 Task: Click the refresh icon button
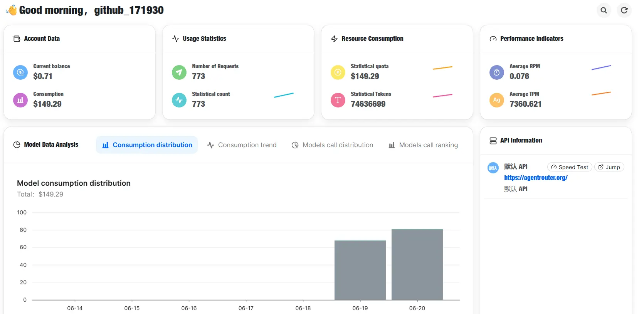pos(624,10)
